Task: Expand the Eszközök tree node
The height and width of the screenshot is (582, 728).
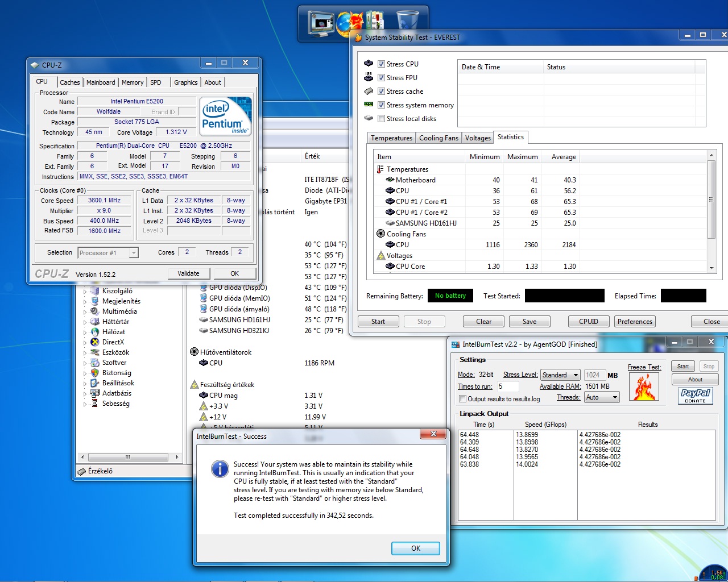Action: (85, 352)
